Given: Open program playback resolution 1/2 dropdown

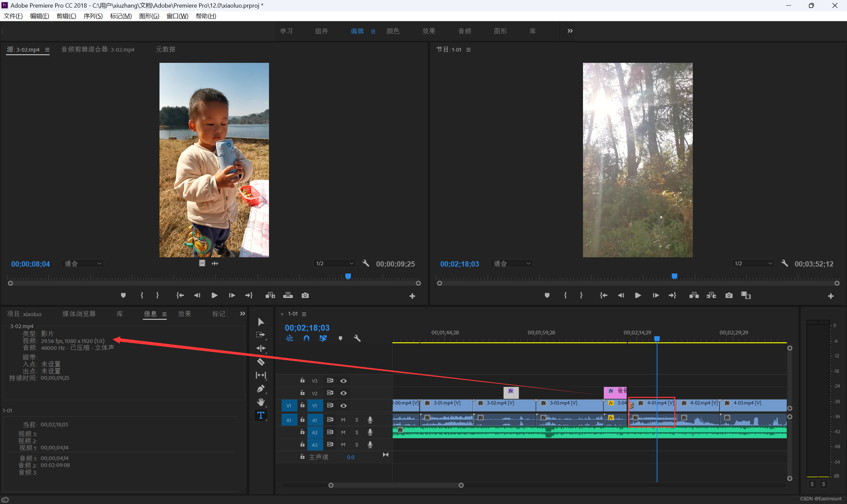Looking at the screenshot, I should point(753,264).
